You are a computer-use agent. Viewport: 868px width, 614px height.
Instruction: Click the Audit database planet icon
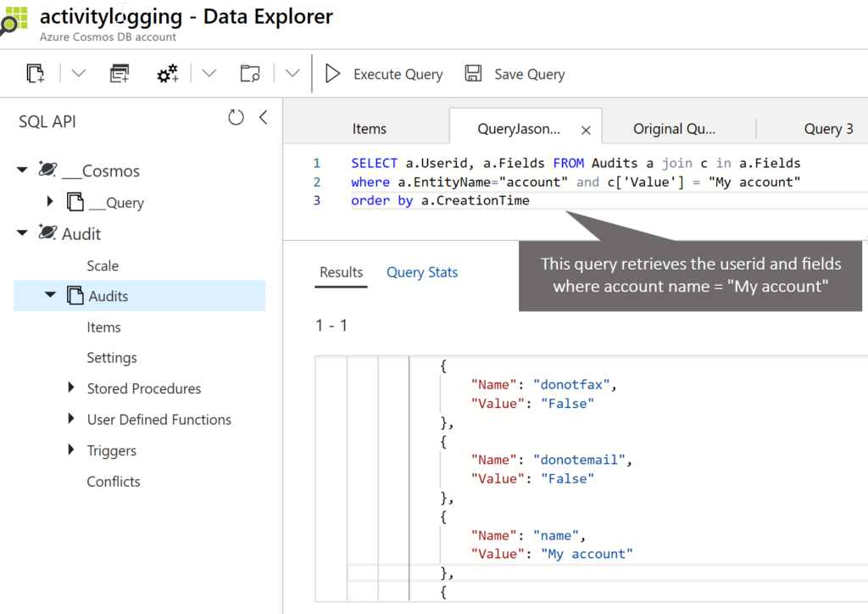coord(48,233)
